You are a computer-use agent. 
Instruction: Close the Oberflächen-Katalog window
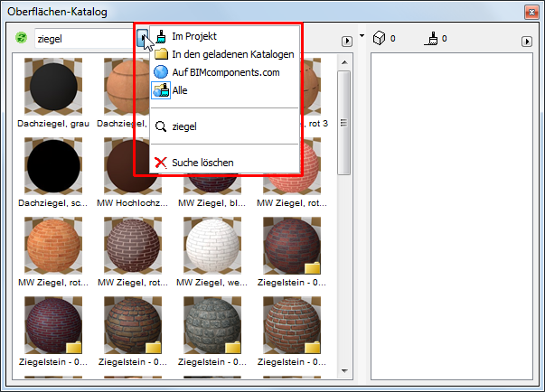tap(531, 12)
